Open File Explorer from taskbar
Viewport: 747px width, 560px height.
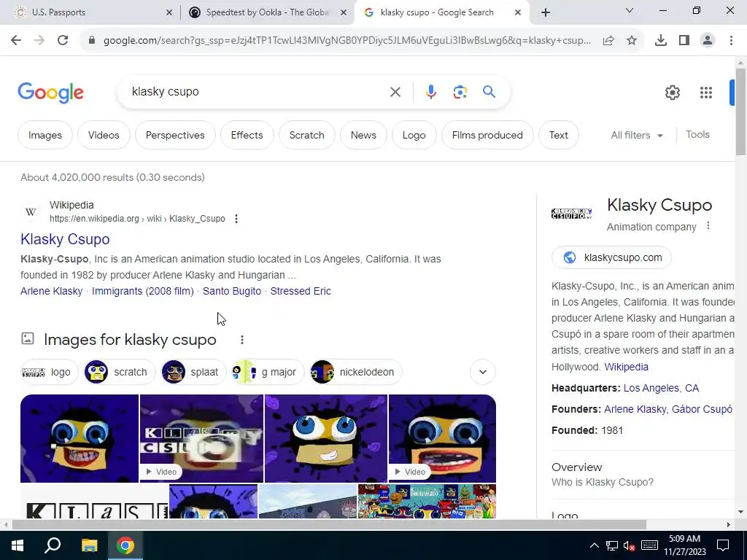pyautogui.click(x=89, y=545)
